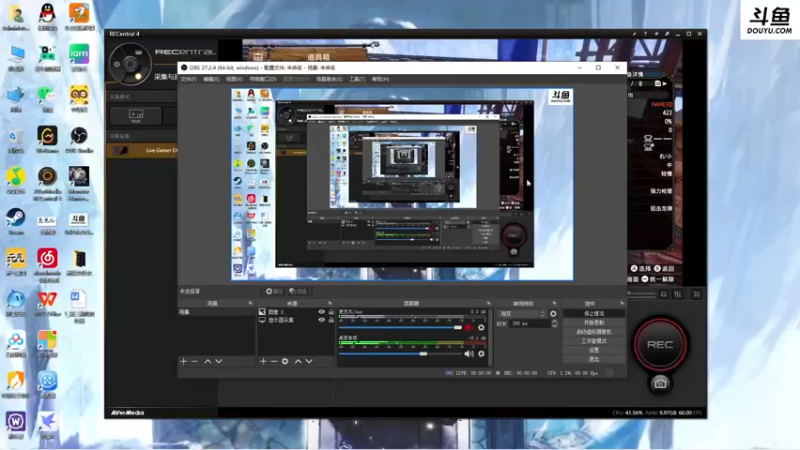800x450 pixels.
Task: Click the 设置 settings button in Controls
Action: pyautogui.click(x=594, y=350)
